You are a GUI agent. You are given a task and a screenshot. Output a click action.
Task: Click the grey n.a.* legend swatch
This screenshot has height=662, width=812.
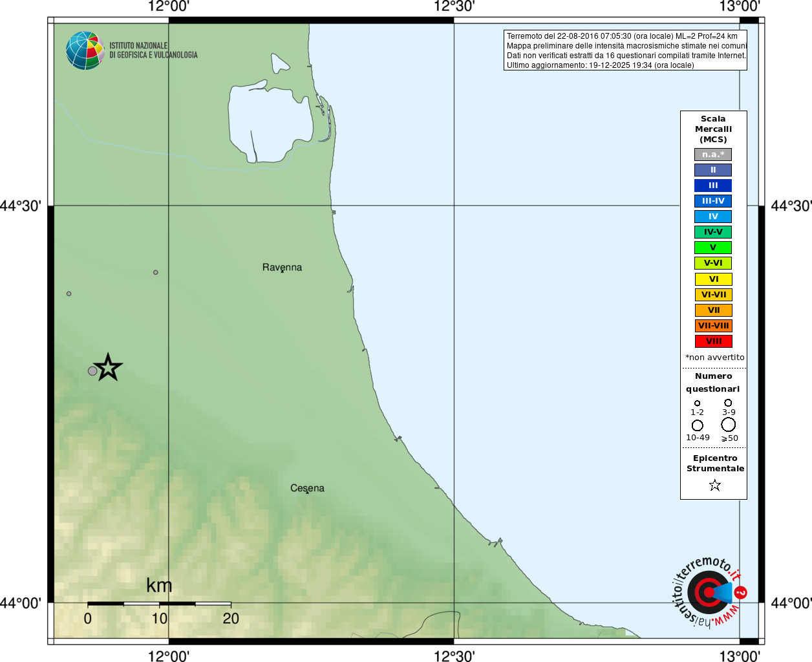click(x=713, y=155)
